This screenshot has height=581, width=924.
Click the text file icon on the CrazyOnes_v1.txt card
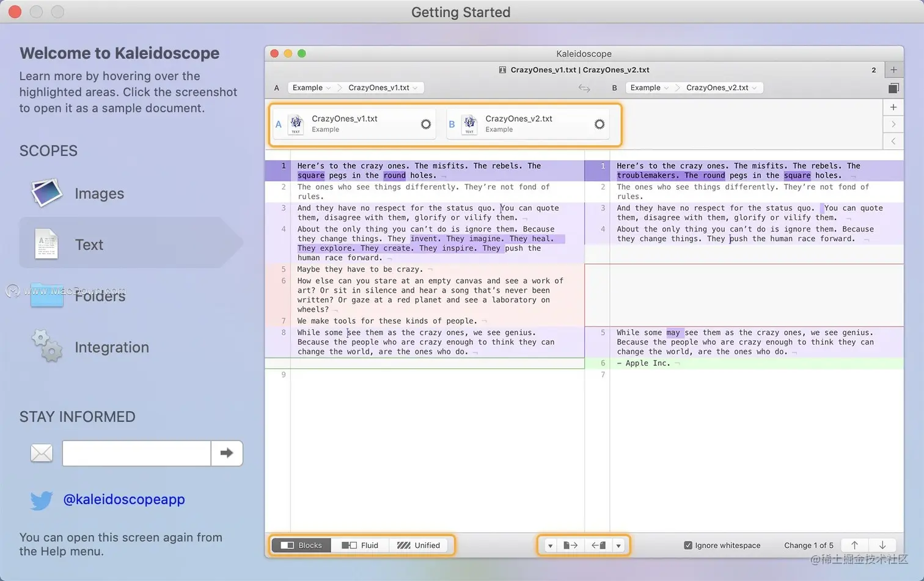296,124
